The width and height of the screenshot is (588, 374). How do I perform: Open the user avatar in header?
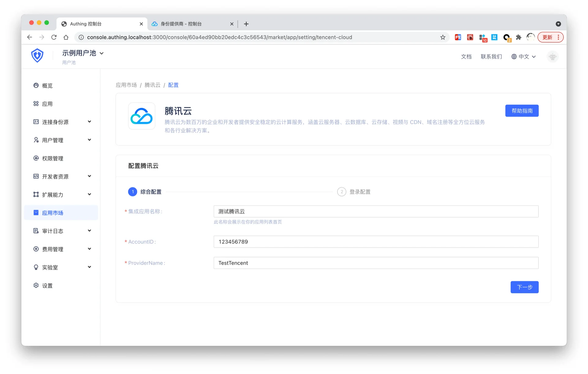pyautogui.click(x=552, y=57)
